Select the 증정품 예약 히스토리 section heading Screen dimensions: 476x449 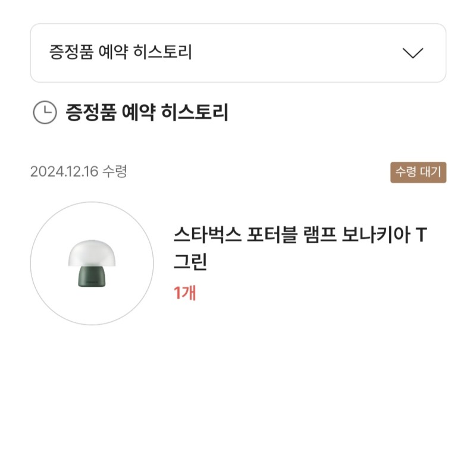coord(147,112)
